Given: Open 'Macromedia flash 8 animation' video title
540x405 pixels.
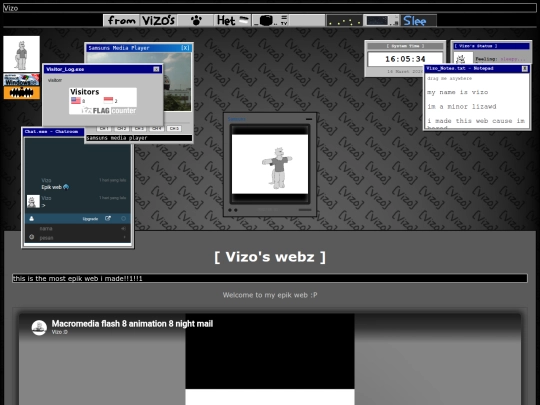Looking at the screenshot, I should 132,324.
